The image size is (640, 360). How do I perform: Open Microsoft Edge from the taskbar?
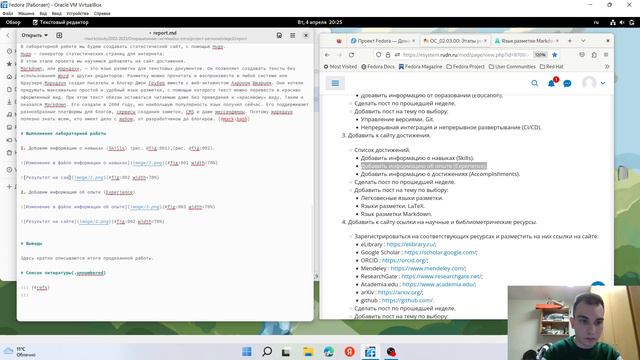(x=329, y=351)
